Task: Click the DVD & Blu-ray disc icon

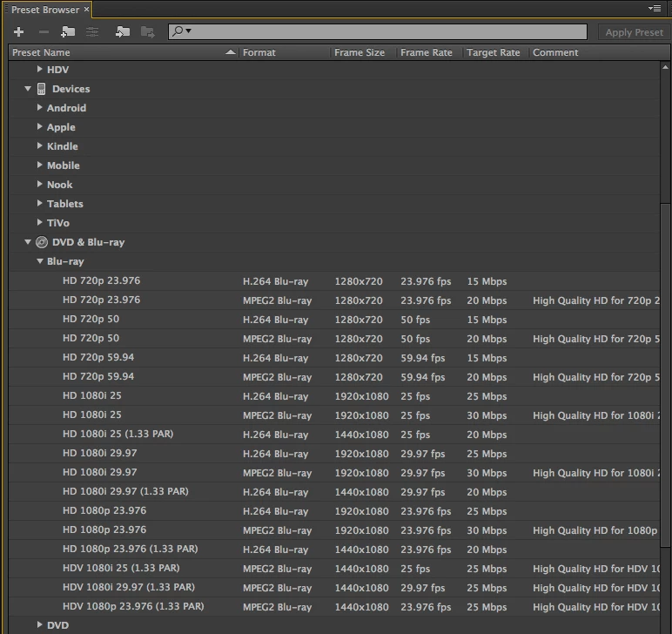Action: pyautogui.click(x=42, y=242)
